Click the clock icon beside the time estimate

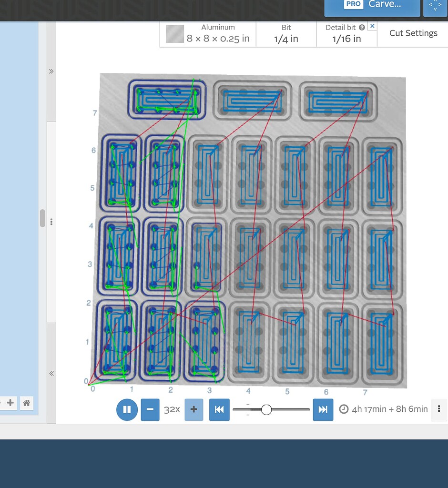(x=345, y=409)
